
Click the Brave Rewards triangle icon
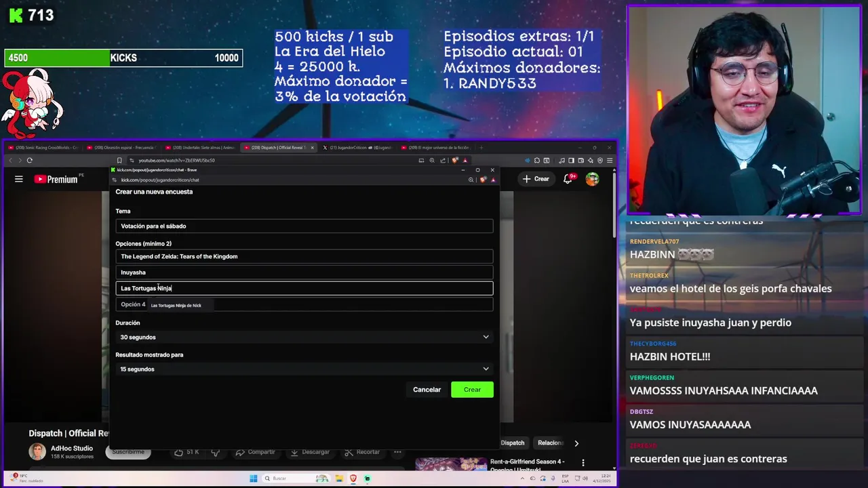tap(465, 161)
